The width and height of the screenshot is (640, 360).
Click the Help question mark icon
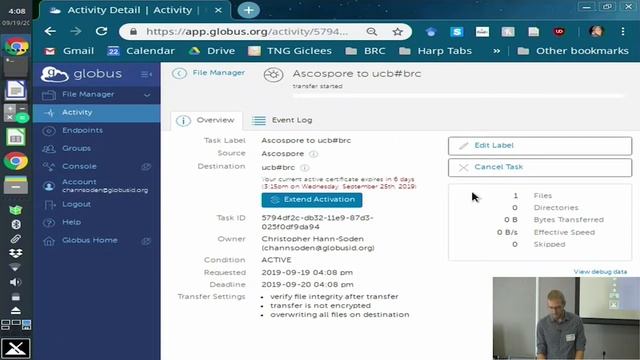(x=49, y=222)
